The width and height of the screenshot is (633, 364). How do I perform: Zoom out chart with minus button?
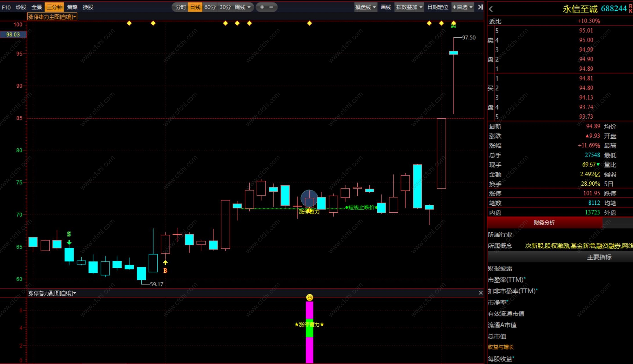pyautogui.click(x=271, y=7)
